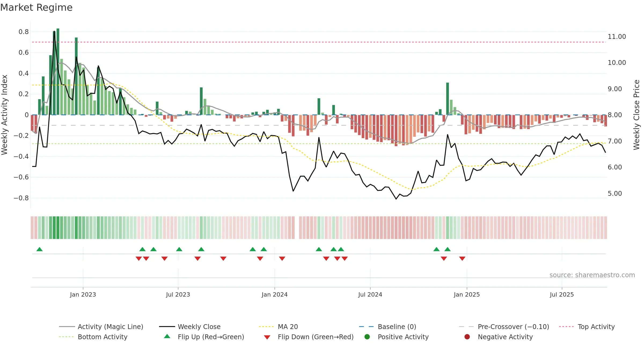Toggle the MA 20 legend entry
644x362 pixels.
click(278, 327)
